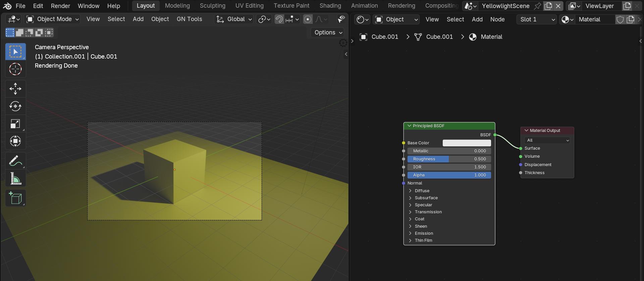
Task: Set selection mode to extend
Action: tap(20, 32)
